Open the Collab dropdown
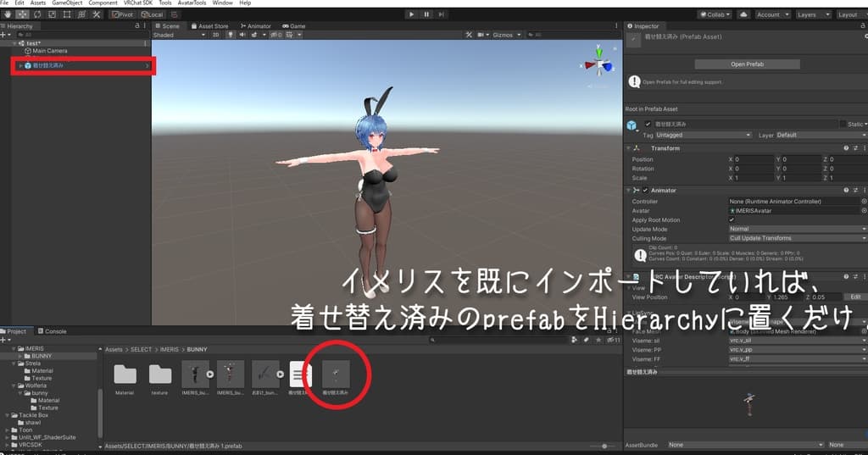Screen dimensions: 868x455 pos(715,14)
